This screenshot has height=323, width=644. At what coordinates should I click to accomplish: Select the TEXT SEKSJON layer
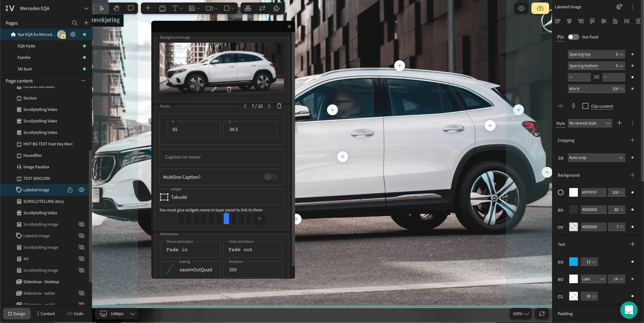pos(37,178)
